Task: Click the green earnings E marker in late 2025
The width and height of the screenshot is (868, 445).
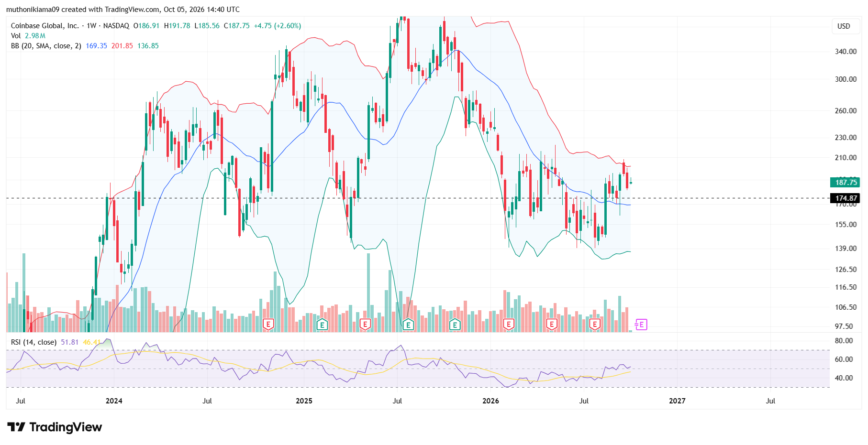Action: (x=455, y=325)
